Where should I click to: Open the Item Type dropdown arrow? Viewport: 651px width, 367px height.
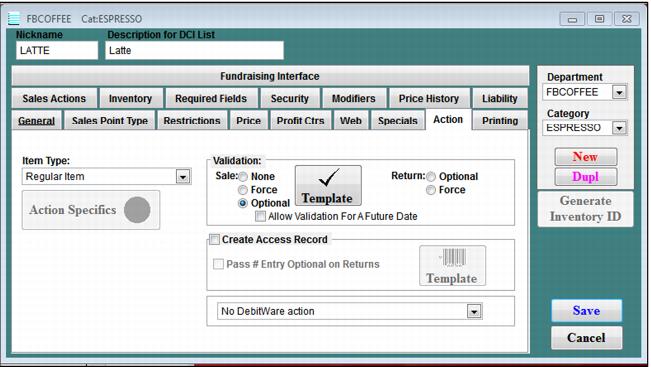[183, 177]
